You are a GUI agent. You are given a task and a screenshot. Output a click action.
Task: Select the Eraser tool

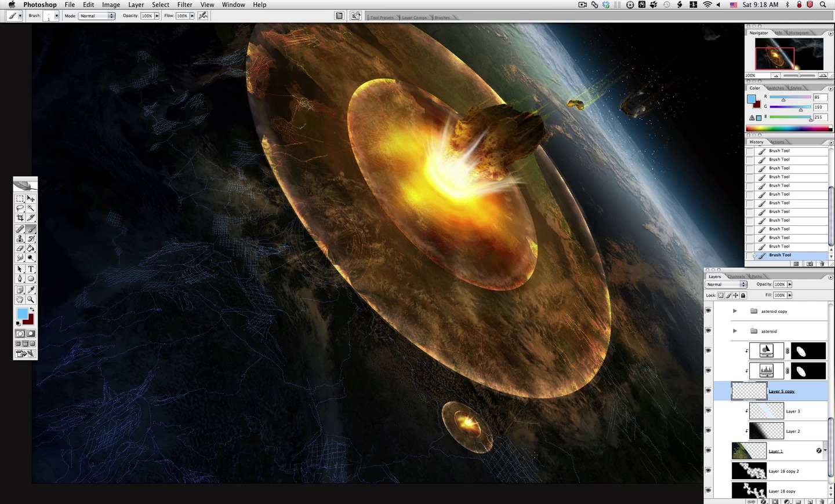(x=20, y=248)
